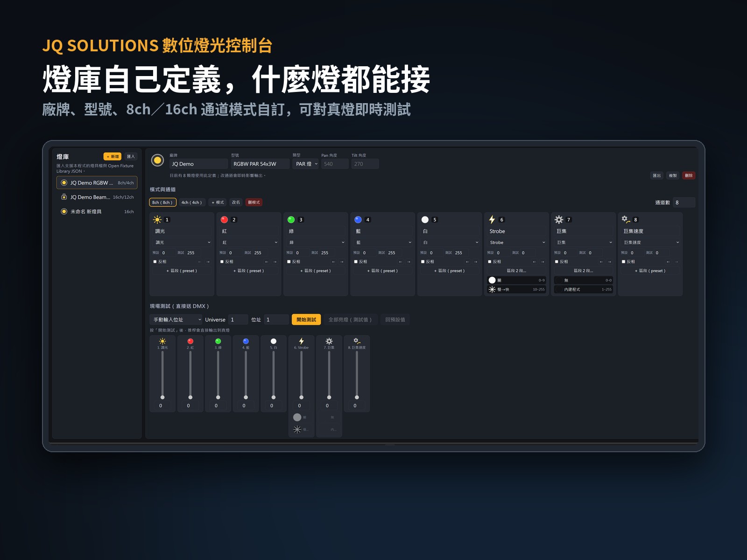The width and height of the screenshot is (747, 560).
Task: Move channel 7 left with its arrow
Action: pos(601,262)
